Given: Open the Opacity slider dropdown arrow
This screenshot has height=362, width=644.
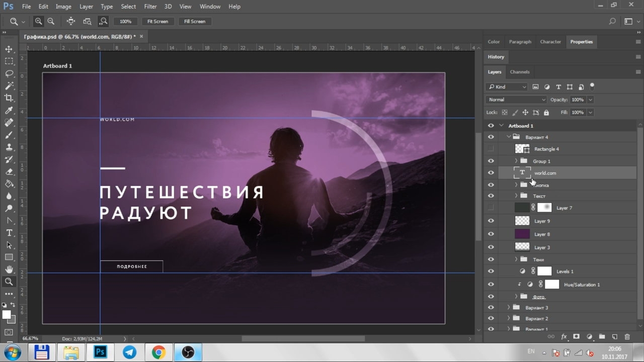Looking at the screenshot, I should 590,100.
